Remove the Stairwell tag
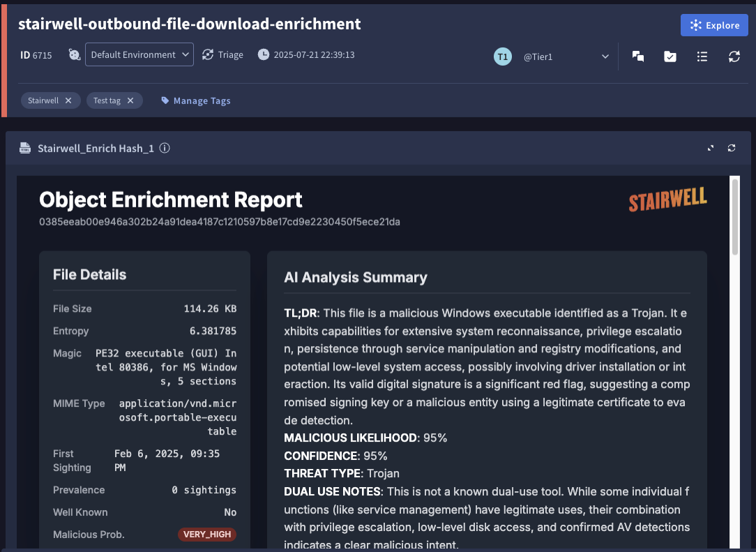The height and width of the screenshot is (552, 756). click(68, 100)
